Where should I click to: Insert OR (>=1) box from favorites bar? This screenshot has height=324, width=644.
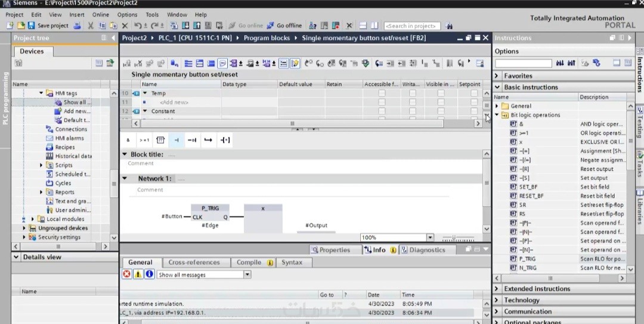point(144,140)
